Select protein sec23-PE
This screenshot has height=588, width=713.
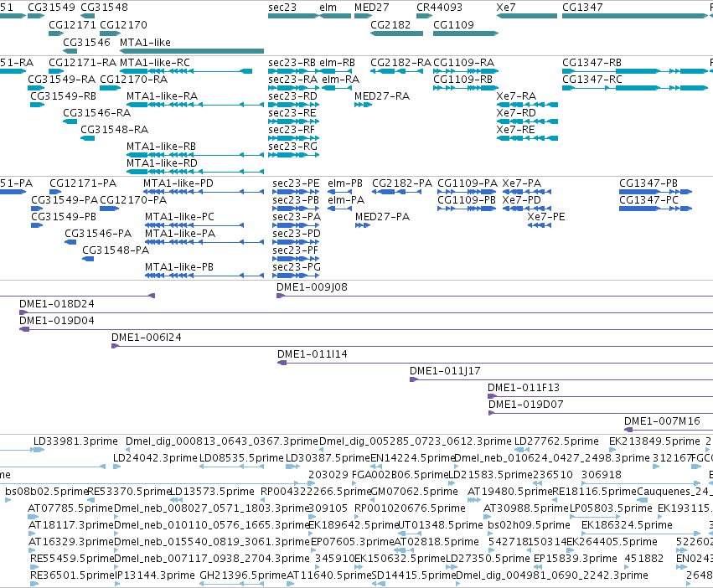(296, 192)
